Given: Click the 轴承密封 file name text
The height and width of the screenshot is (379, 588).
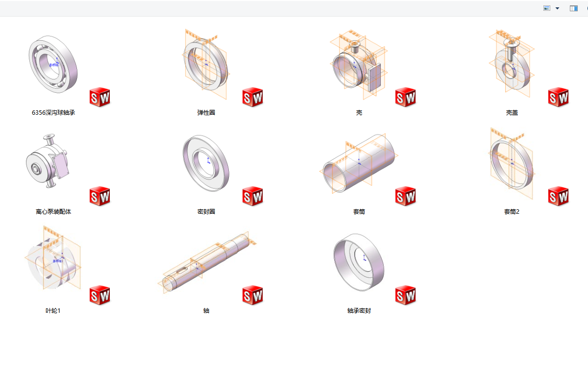Looking at the screenshot, I should coord(359,311).
